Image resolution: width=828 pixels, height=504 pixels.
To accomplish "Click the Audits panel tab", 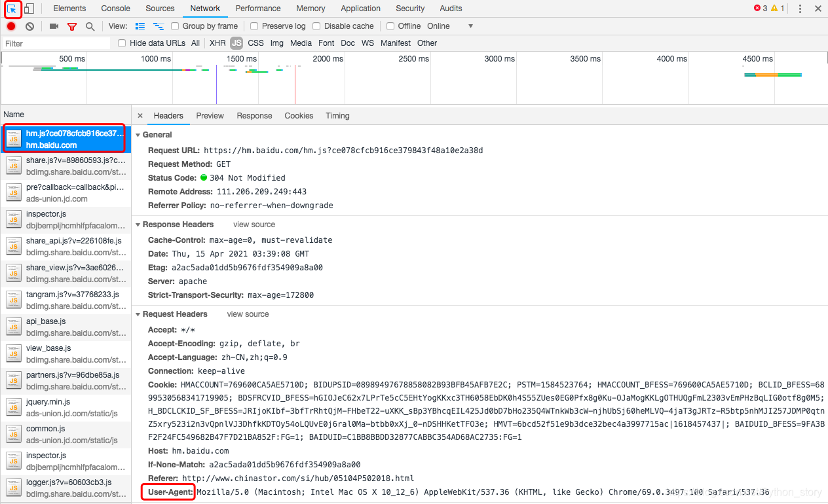I will pyautogui.click(x=451, y=9).
